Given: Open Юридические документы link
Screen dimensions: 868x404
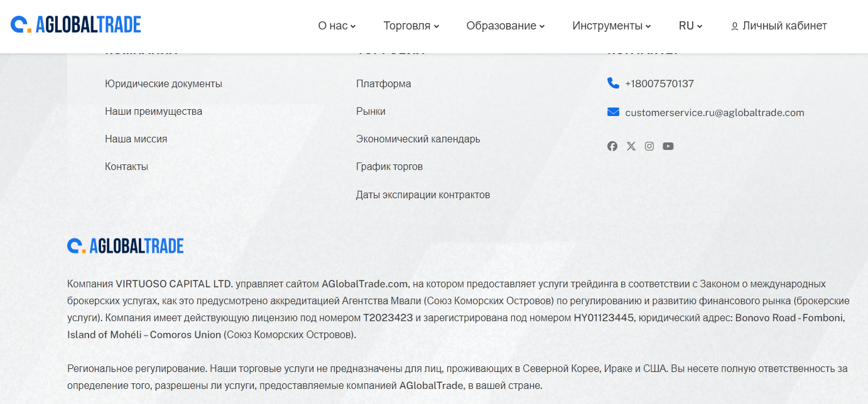Looking at the screenshot, I should coord(163,83).
